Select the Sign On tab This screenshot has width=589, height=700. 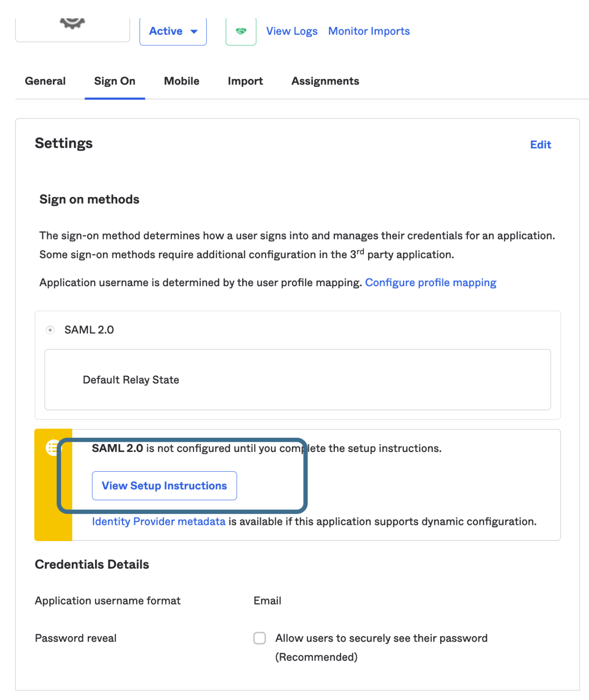point(115,81)
